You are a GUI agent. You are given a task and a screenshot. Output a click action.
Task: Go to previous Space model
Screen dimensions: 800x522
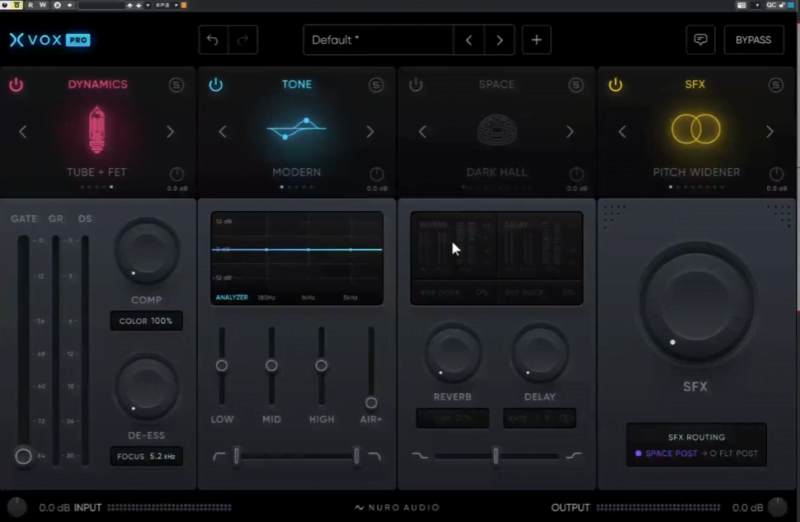422,132
